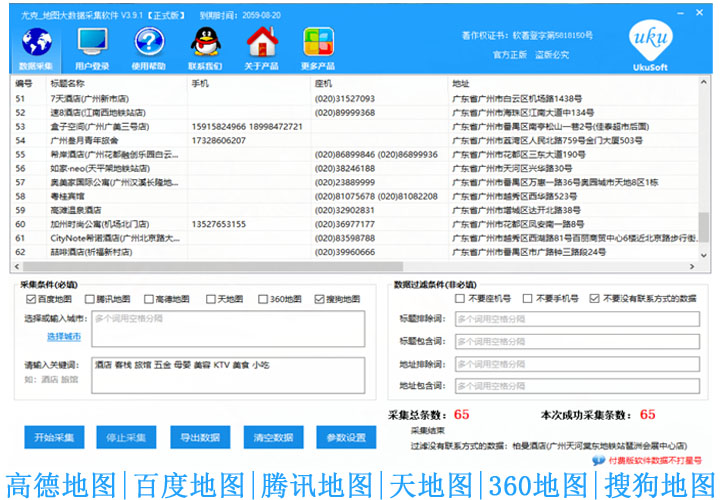Enable the 360地图 checkbox
This screenshot has height=500, width=720.
263,299
